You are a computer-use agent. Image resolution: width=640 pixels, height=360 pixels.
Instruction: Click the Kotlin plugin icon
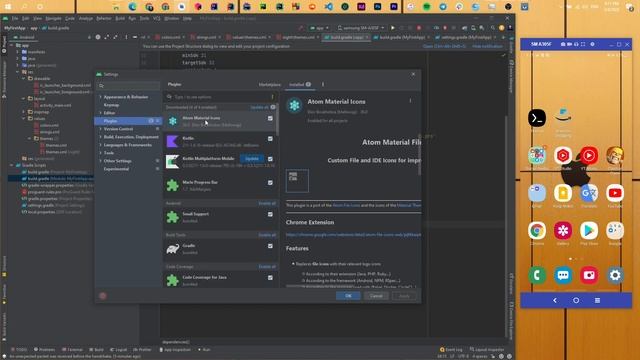(172, 141)
